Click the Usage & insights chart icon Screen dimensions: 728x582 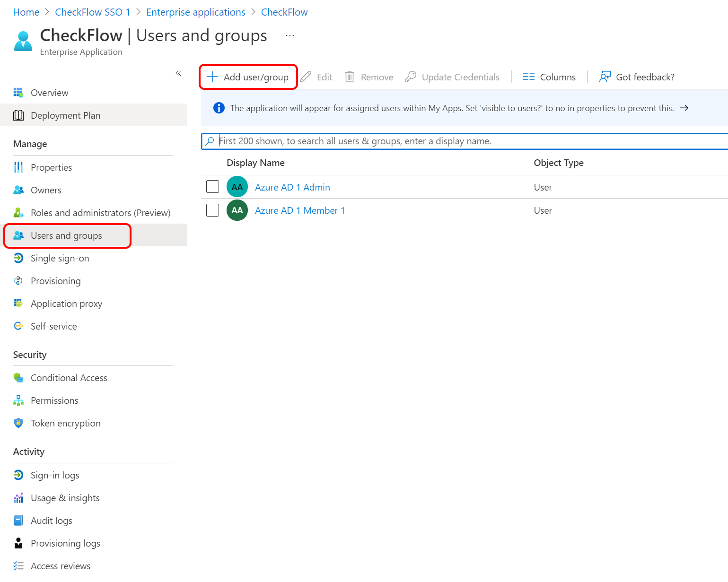click(x=18, y=498)
